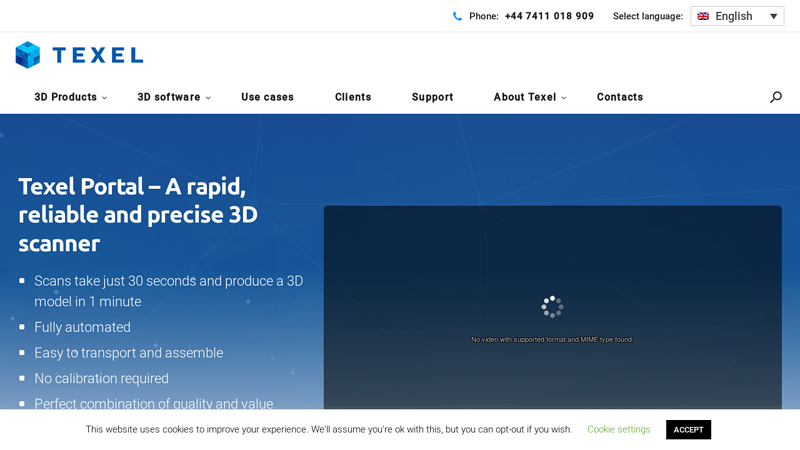
Task: Click 'No calibration required' bullet text
Action: (x=101, y=378)
